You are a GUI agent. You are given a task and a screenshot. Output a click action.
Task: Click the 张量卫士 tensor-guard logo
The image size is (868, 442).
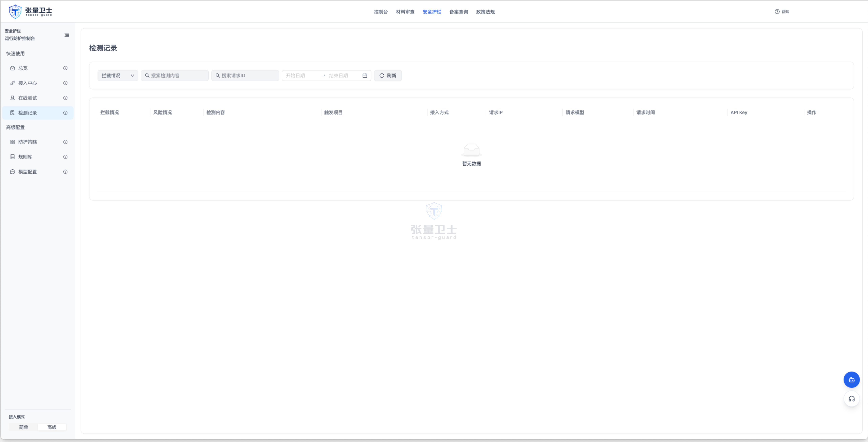(30, 12)
